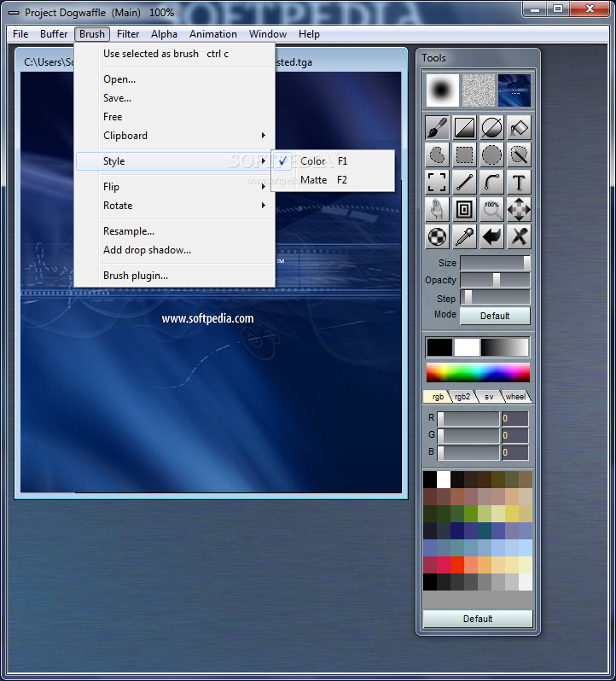Adjust the Step slider
Image resolution: width=616 pixels, height=681 pixels.
[x=495, y=298]
